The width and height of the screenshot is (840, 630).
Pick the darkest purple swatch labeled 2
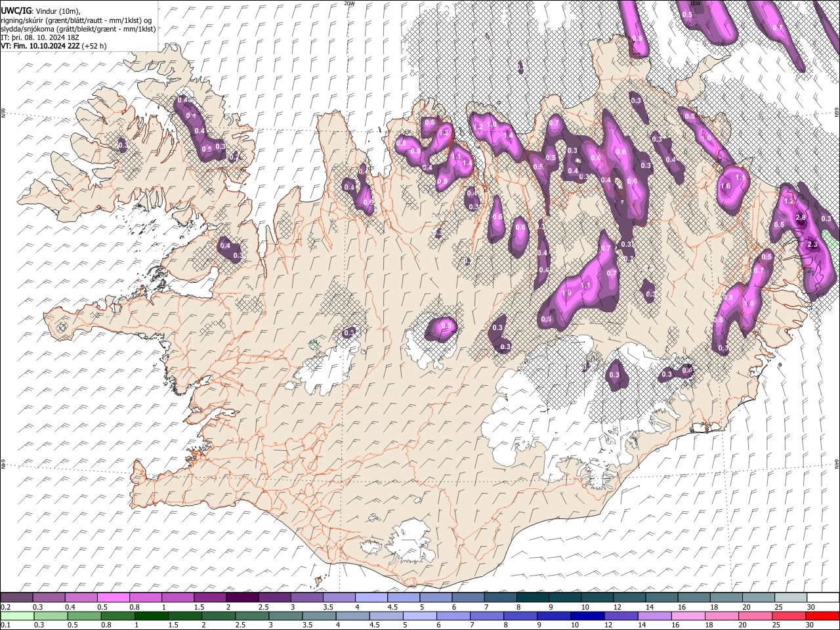242,597
